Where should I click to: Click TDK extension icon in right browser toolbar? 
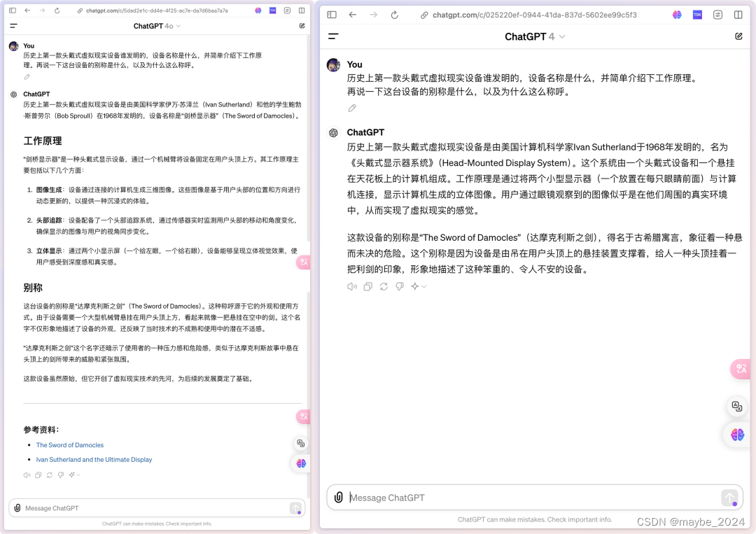(x=697, y=15)
